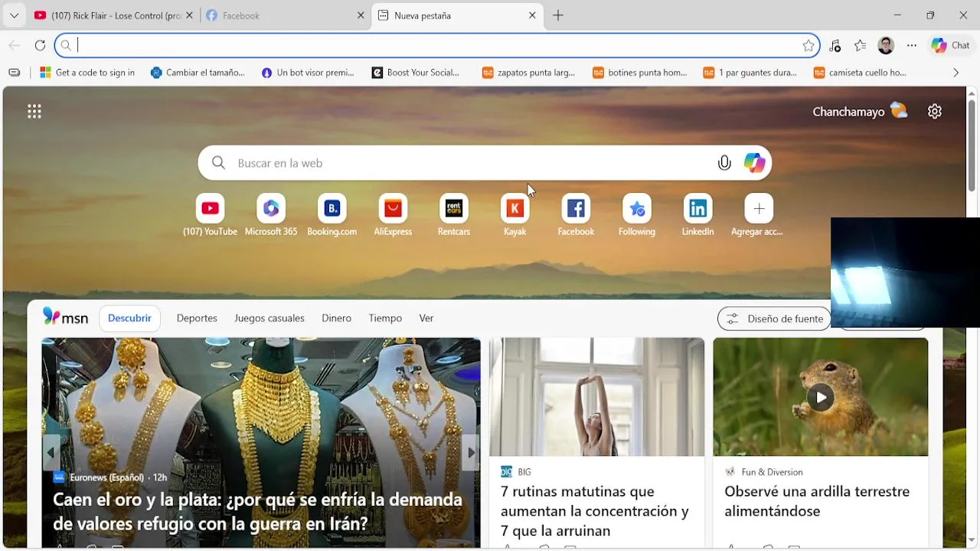The image size is (980, 551).
Task: Reload the current page
Action: click(40, 46)
